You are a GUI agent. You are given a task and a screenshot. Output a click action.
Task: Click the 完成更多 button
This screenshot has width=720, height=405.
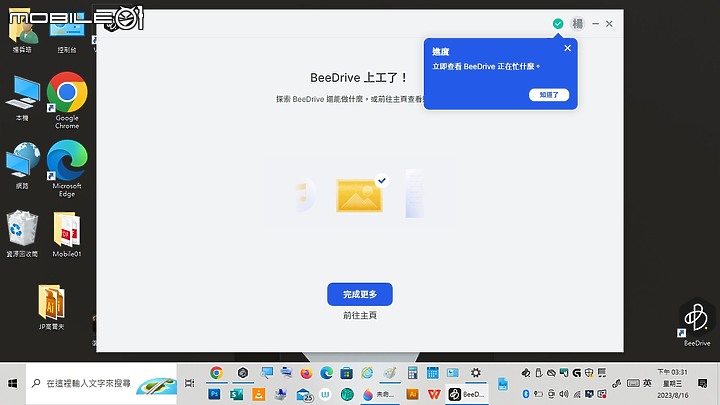coord(360,294)
